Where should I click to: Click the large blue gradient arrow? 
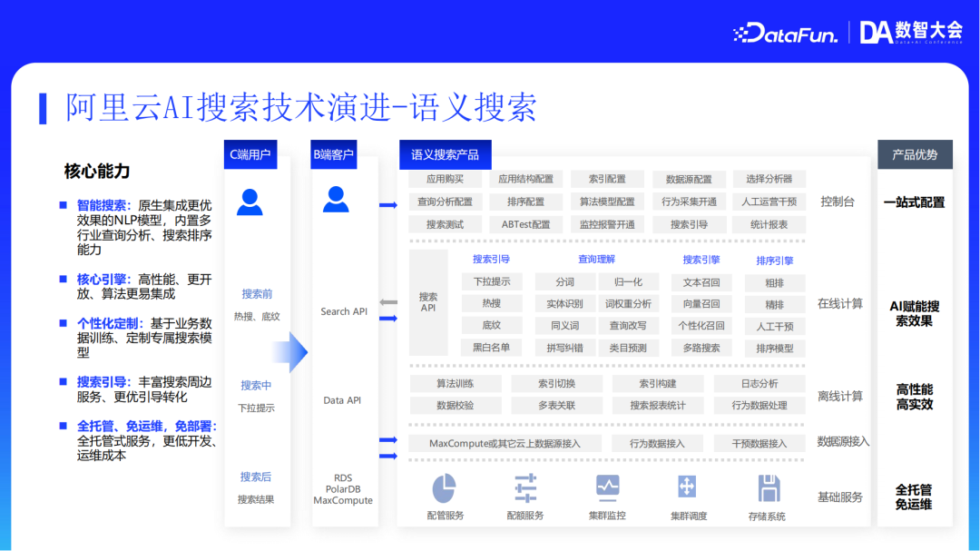pyautogui.click(x=291, y=349)
